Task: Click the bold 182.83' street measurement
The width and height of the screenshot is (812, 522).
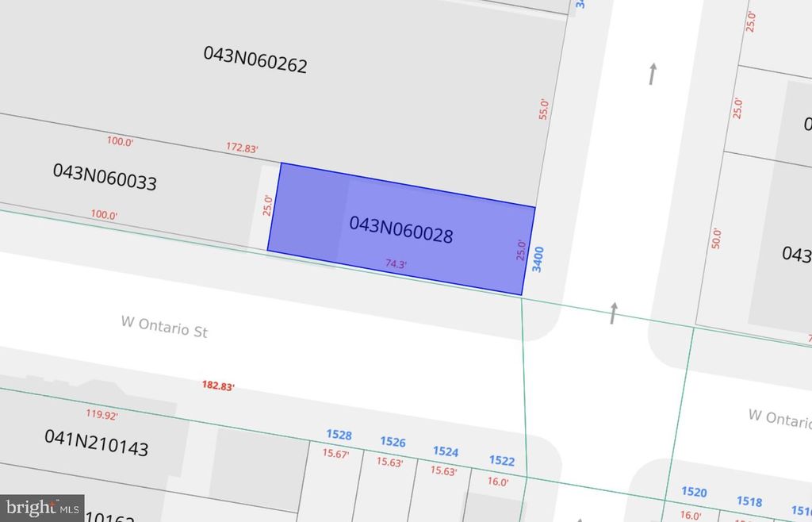Action: [x=218, y=386]
